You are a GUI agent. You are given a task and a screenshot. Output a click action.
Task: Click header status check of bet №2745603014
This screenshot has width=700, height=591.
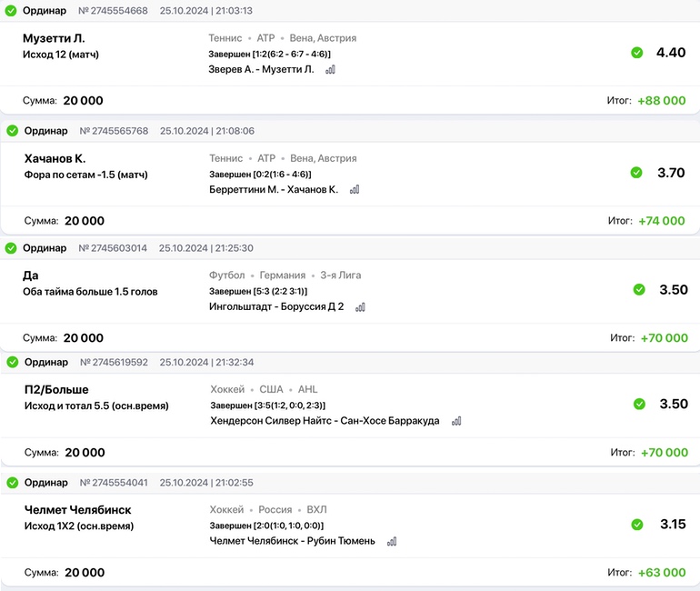[x=12, y=247]
